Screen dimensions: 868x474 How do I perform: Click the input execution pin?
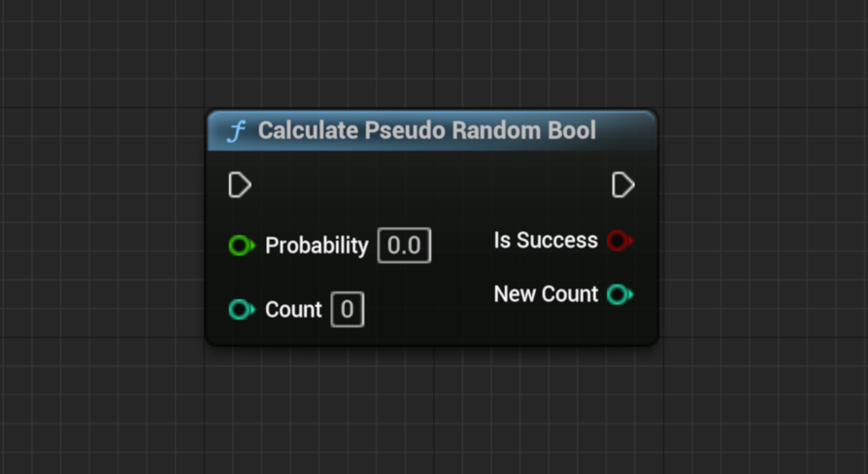240,185
